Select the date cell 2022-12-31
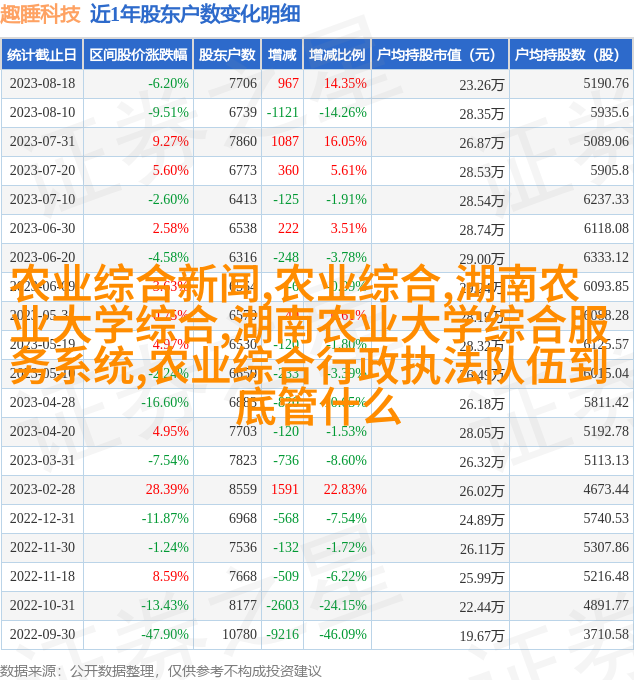 [x=42, y=518]
